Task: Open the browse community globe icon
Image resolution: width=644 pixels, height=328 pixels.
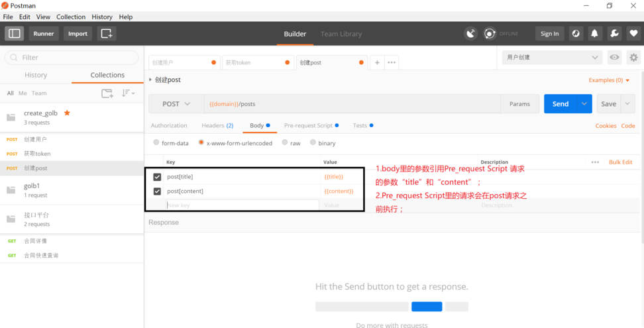Action: tap(576, 34)
